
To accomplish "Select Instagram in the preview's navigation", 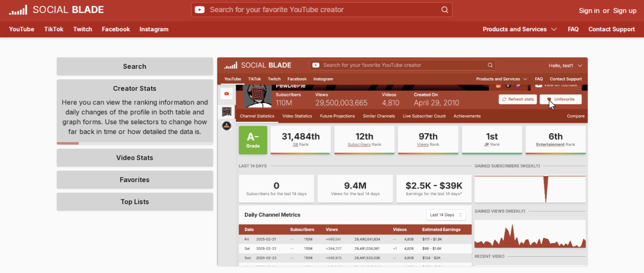I will point(323,79).
